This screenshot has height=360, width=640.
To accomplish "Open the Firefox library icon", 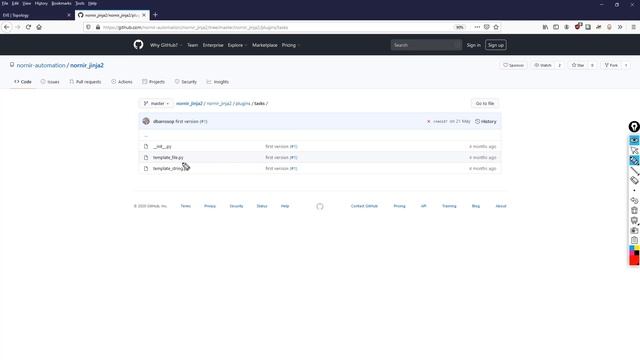I will click(x=545, y=27).
